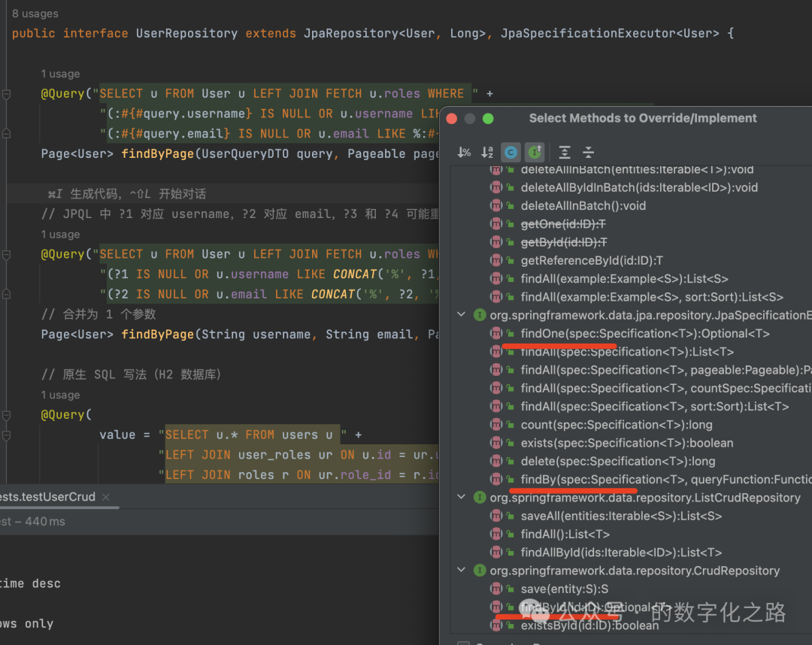This screenshot has height=645, width=812.
Task: Select findBy(spec, queryFunction) method
Action: click(666, 480)
